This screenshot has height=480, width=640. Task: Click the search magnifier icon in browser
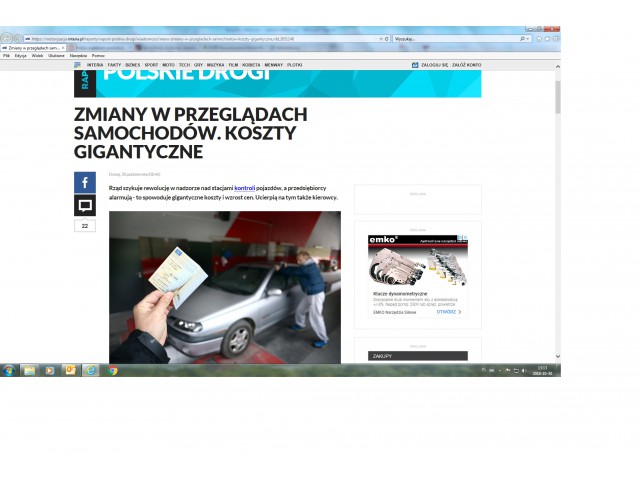523,38
